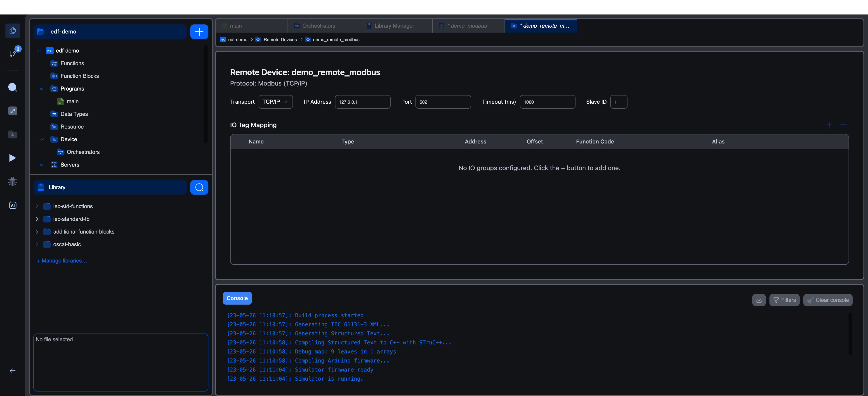Click the edf-demo project folder header
The height and width of the screenshot is (396, 868).
tap(110, 32)
